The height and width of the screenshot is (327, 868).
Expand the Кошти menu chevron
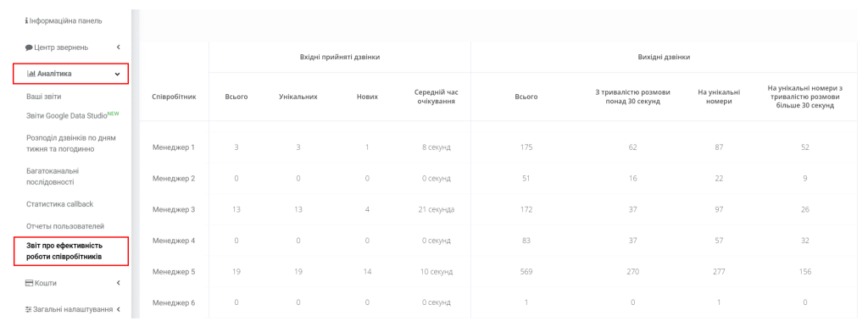[x=118, y=283]
